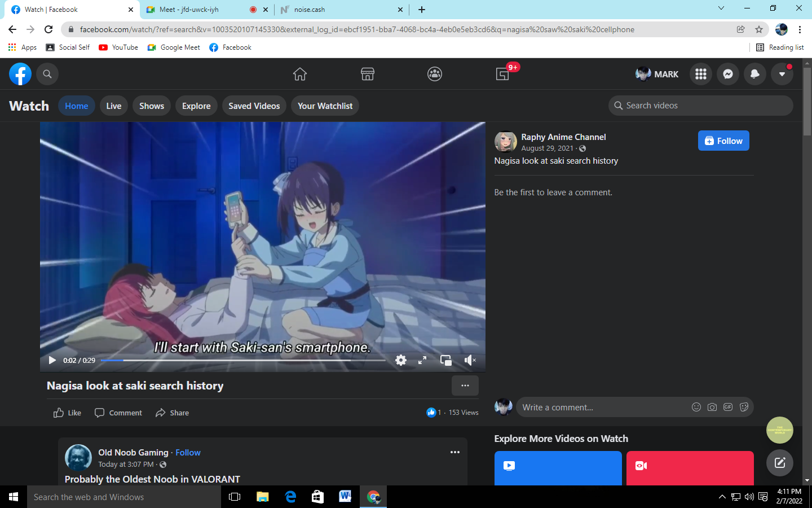Open Messenger chats icon

[x=728, y=74]
